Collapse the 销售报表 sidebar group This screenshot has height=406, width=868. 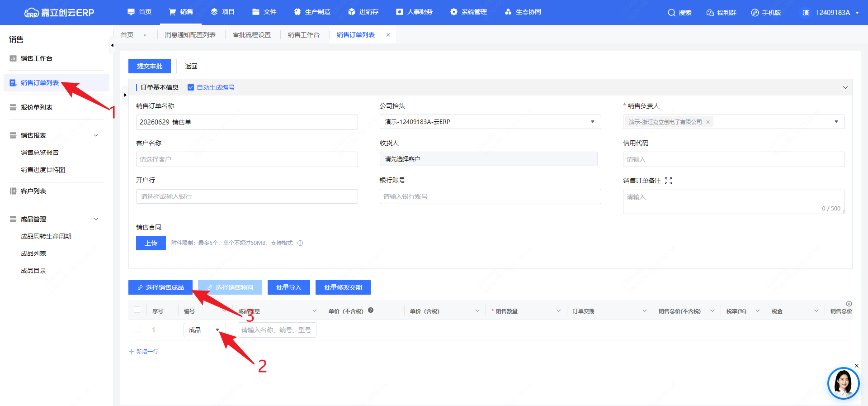coord(95,135)
